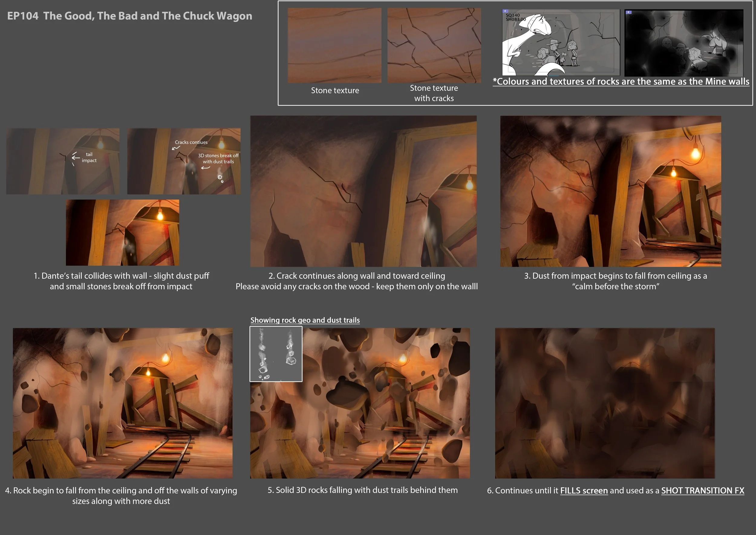Click the 3D stones break off annotation
This screenshot has height=535, width=756.
pyautogui.click(x=218, y=159)
